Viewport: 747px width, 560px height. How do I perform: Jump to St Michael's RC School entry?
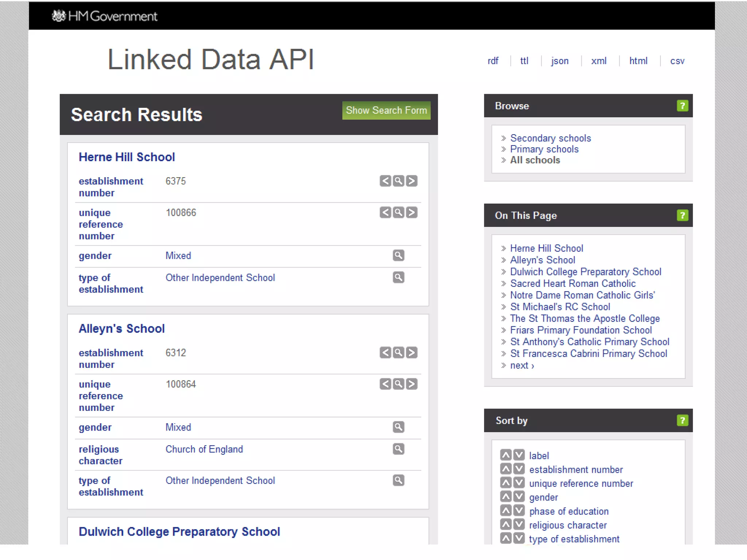click(x=560, y=307)
